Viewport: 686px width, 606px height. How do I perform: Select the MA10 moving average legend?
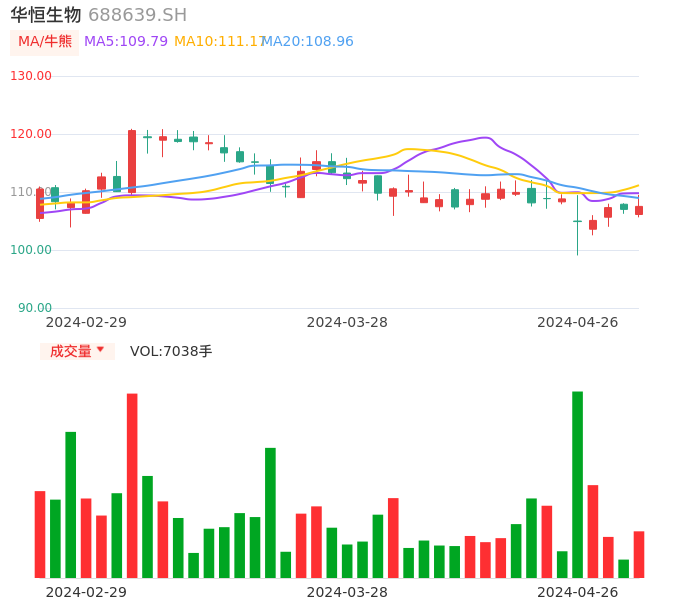pyautogui.click(x=218, y=42)
